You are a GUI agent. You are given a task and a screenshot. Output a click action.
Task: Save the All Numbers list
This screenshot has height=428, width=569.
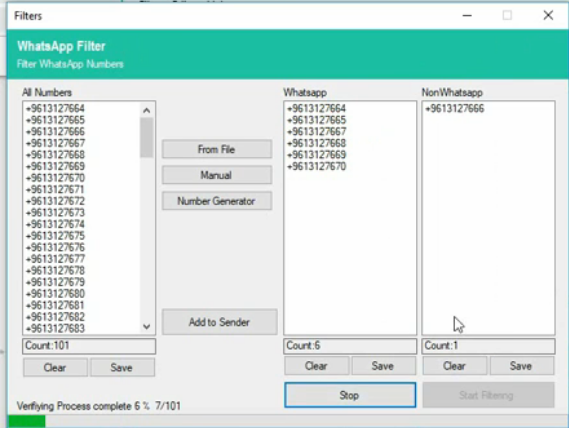pos(122,367)
